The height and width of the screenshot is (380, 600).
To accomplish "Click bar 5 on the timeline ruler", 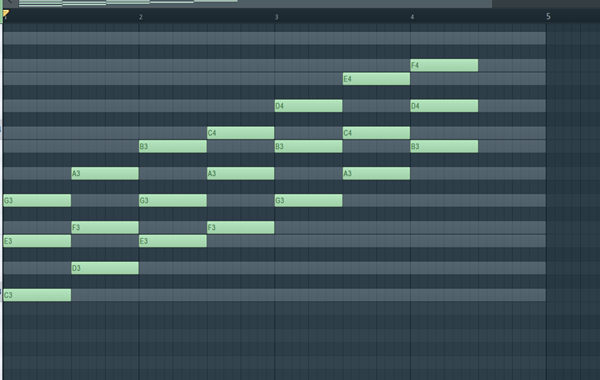I will click(548, 16).
